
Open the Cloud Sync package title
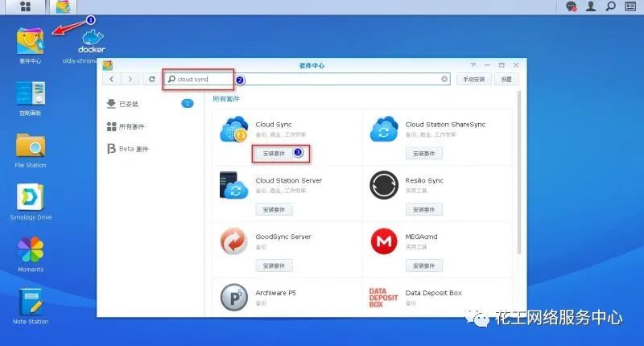coord(274,125)
